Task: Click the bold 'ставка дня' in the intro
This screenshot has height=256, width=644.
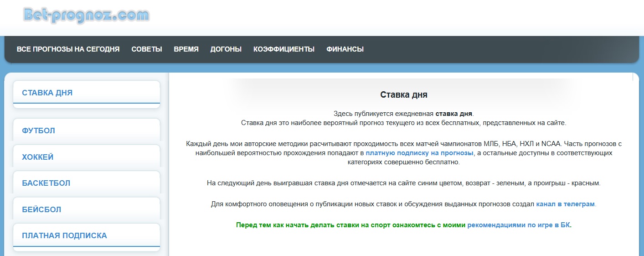Action: 454,113
